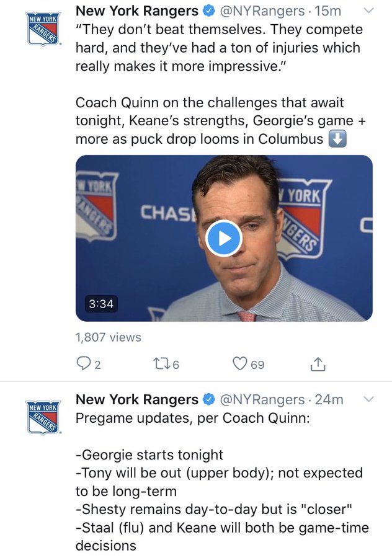Open the pregame updates tweet text
392x558 pixels.
[x=222, y=482]
